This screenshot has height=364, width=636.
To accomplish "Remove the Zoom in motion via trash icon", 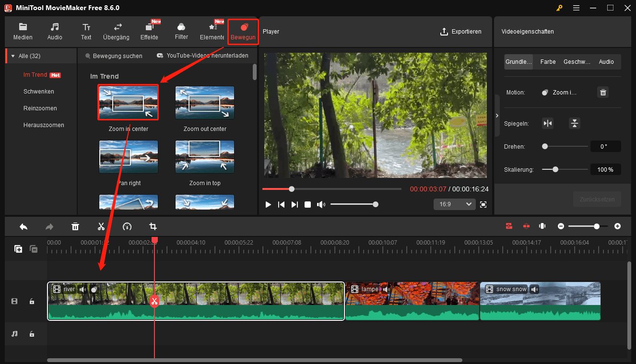I will [603, 92].
